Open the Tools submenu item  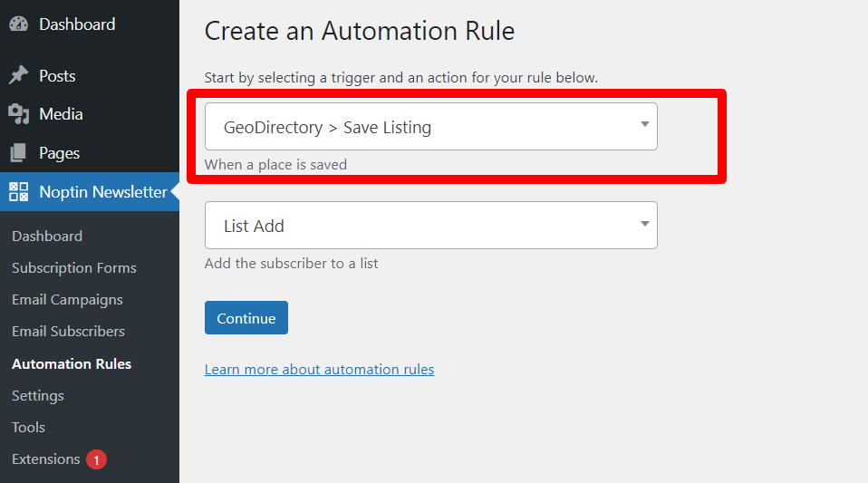[29, 428]
